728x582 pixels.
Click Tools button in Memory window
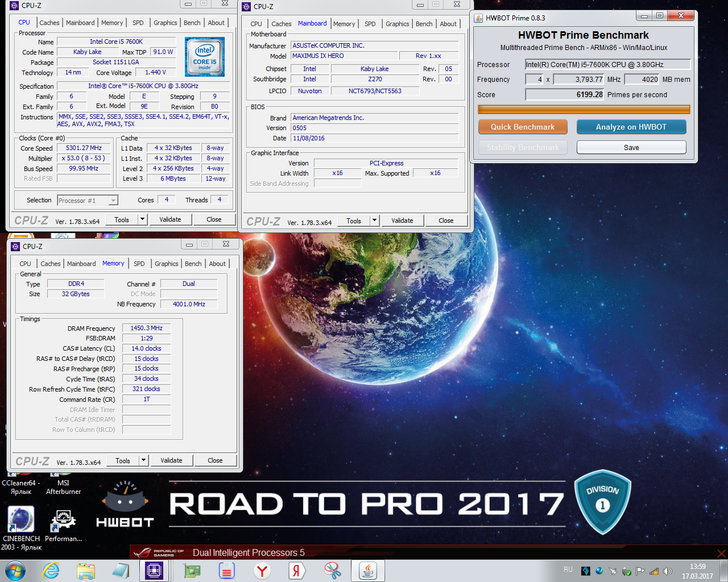coord(123,460)
